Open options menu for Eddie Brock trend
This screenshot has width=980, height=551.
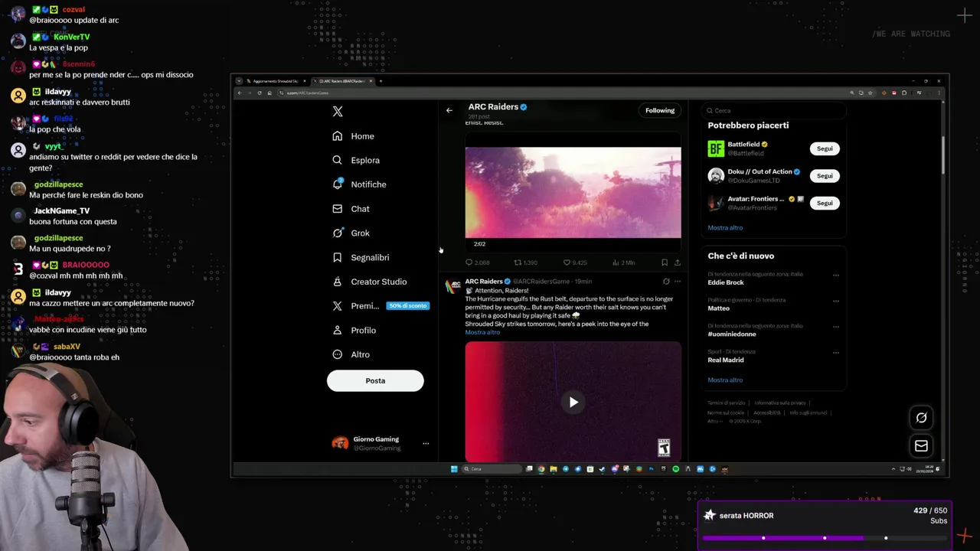coord(835,275)
